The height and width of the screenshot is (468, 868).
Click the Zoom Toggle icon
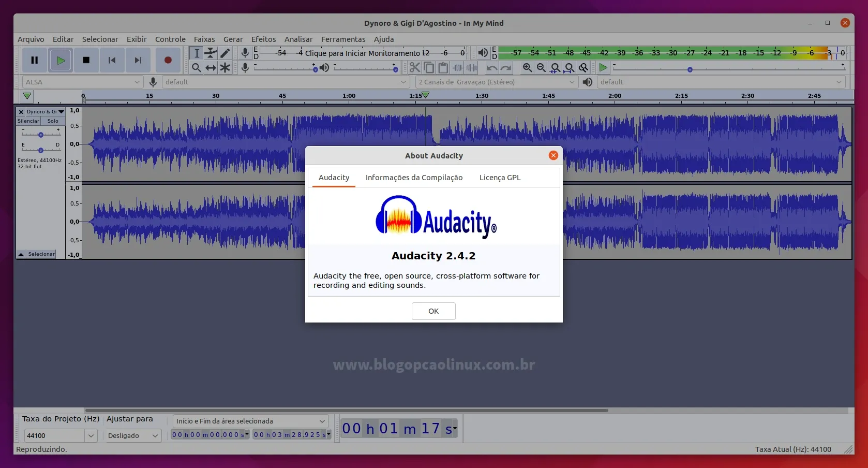[x=583, y=67]
